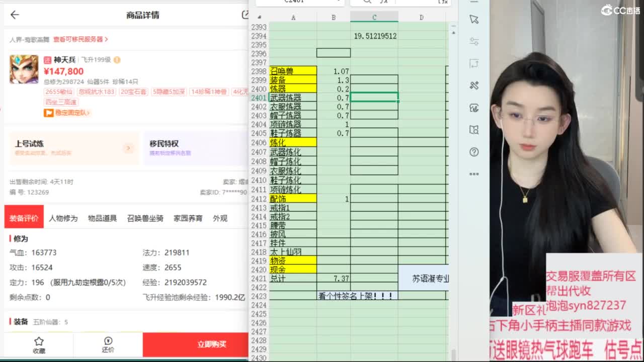Click the cell showing total 7.37
Image resolution: width=644 pixels, height=362 pixels.
(334, 279)
